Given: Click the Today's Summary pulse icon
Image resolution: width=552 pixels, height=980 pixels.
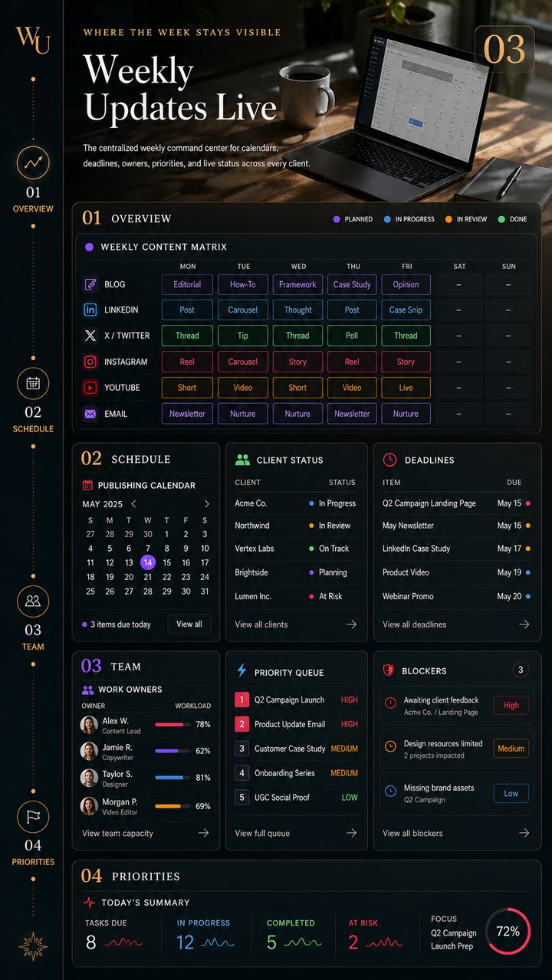Looking at the screenshot, I should pyautogui.click(x=89, y=903).
